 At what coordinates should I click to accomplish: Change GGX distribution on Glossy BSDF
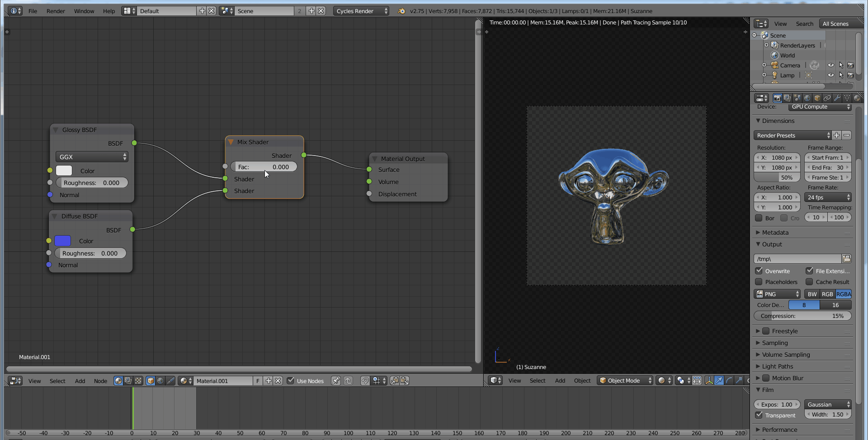tap(92, 156)
